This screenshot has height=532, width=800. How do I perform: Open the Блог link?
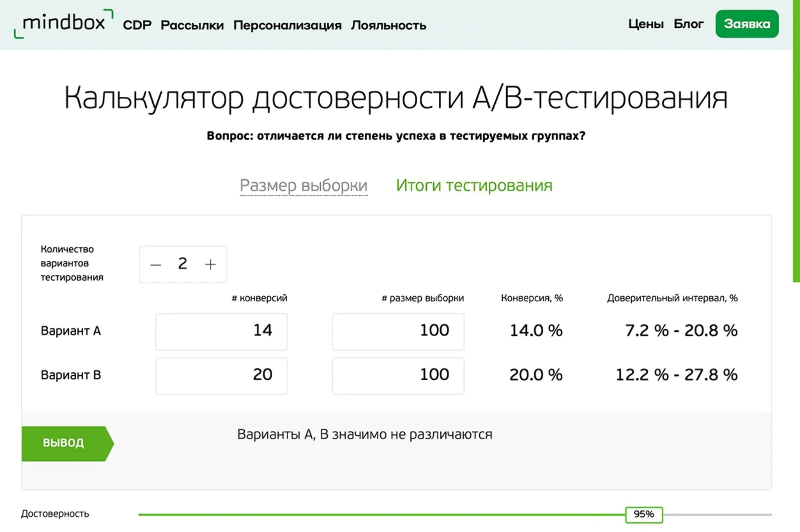click(x=688, y=24)
